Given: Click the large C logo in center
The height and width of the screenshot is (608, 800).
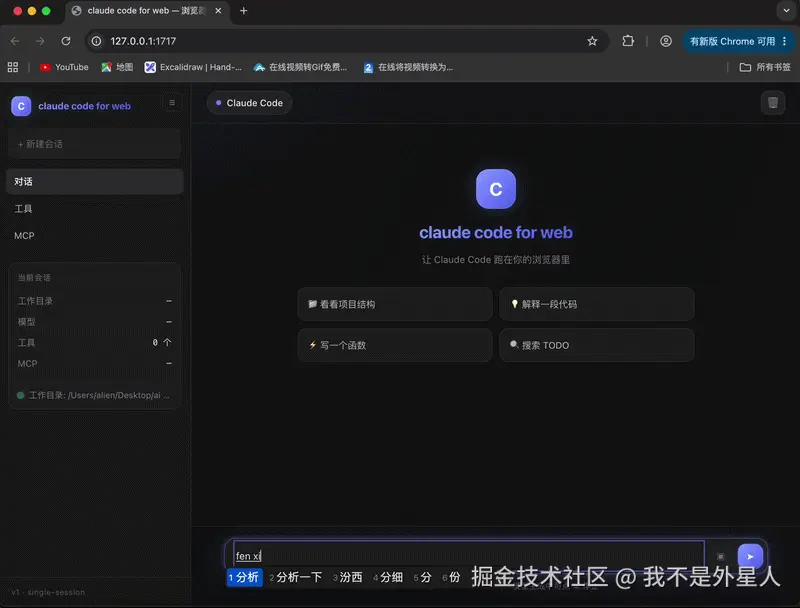Looking at the screenshot, I should pyautogui.click(x=495, y=189).
